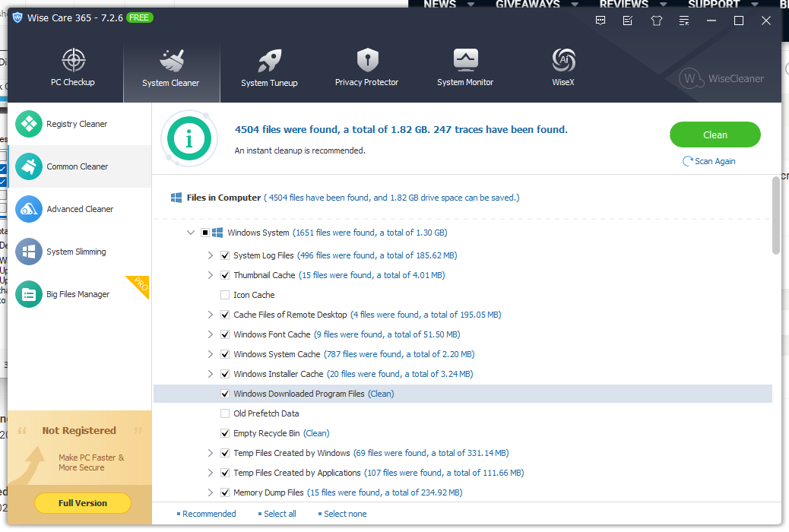The width and height of the screenshot is (789, 532).
Task: Open the edit note icon in title bar
Action: (x=628, y=21)
